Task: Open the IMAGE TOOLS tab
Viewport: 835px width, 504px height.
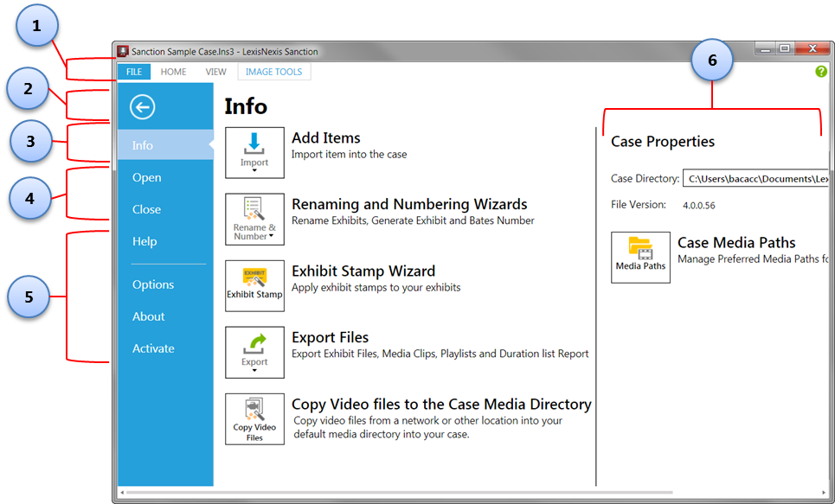Action: click(273, 72)
